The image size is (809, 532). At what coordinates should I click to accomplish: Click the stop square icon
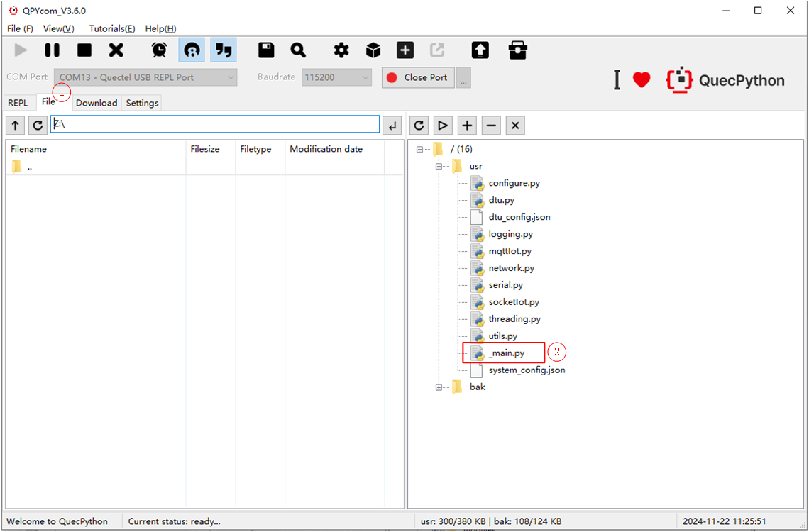pyautogui.click(x=84, y=50)
